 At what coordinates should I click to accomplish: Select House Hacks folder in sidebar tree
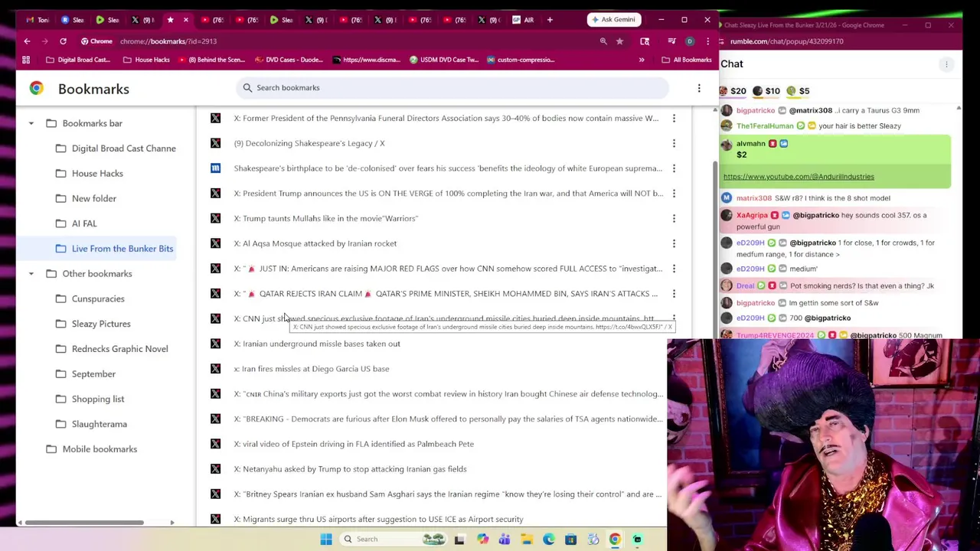pyautogui.click(x=89, y=174)
